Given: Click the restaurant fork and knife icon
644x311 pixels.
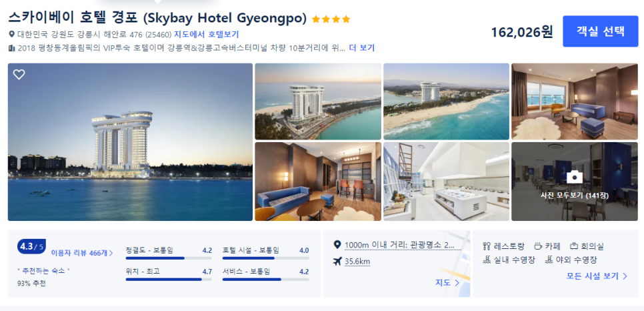Looking at the screenshot, I should [487, 247].
